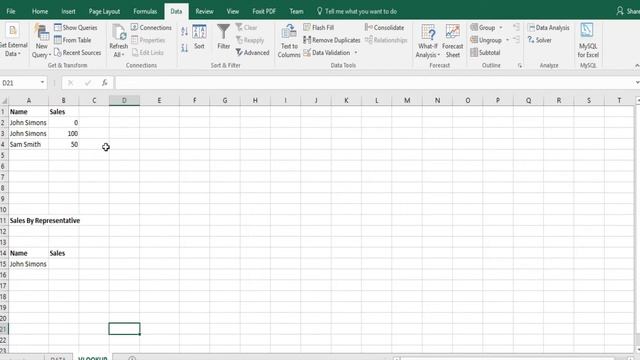
Task: Open the Connections dialog
Action: (151, 27)
